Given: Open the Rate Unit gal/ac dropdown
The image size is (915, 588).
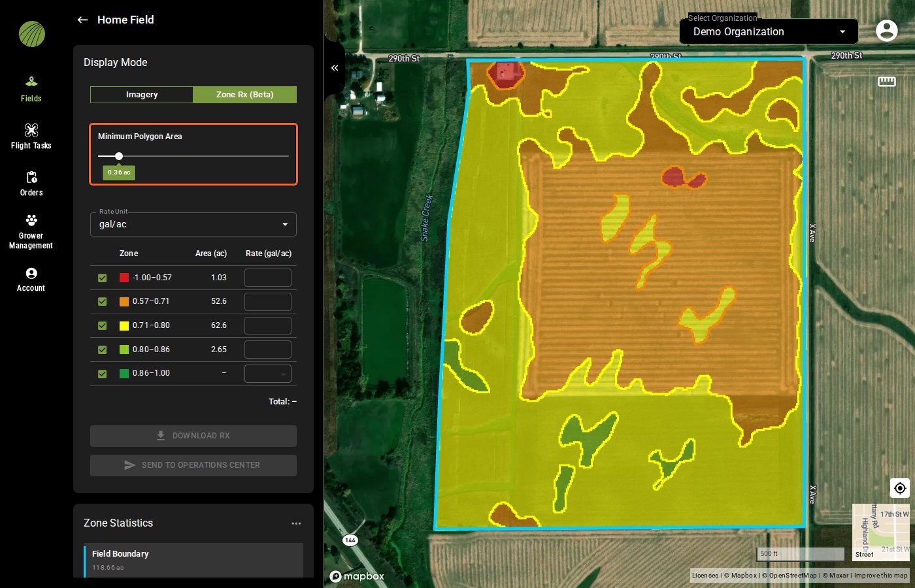Looking at the screenshot, I should (x=193, y=224).
